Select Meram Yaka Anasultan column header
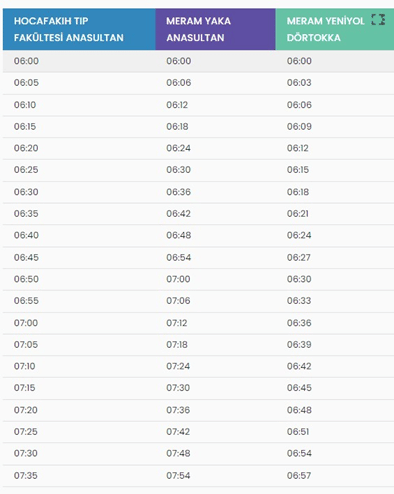The width and height of the screenshot is (394, 494). (x=215, y=29)
